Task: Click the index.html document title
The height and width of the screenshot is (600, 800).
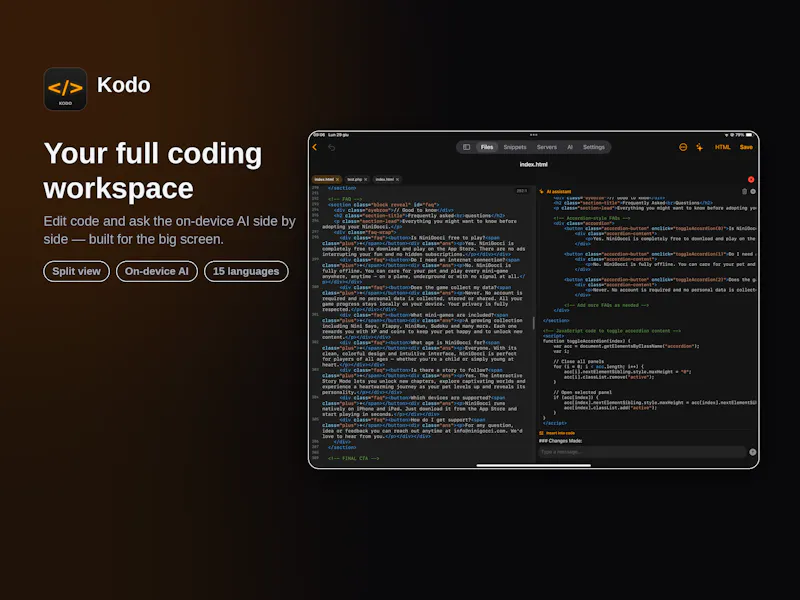Action: pyautogui.click(x=534, y=164)
